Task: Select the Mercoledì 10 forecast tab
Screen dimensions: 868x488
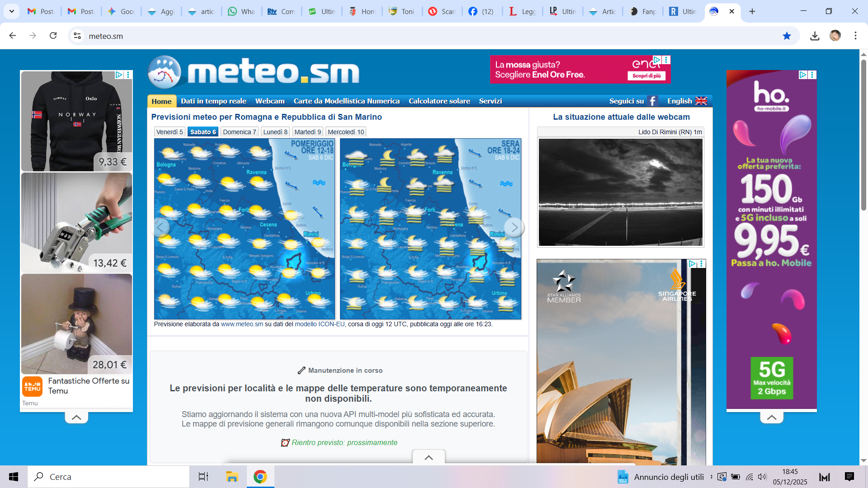Action: (346, 132)
